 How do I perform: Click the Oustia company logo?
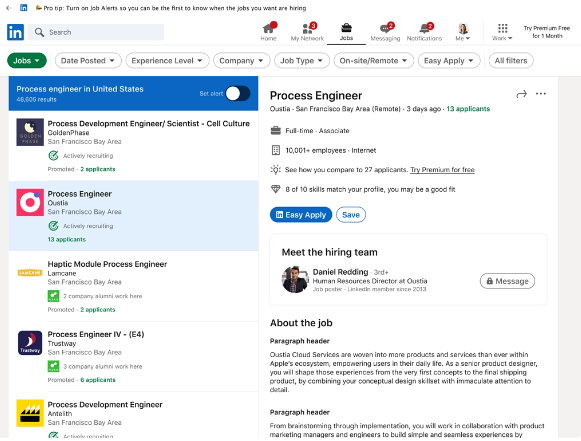coord(30,202)
